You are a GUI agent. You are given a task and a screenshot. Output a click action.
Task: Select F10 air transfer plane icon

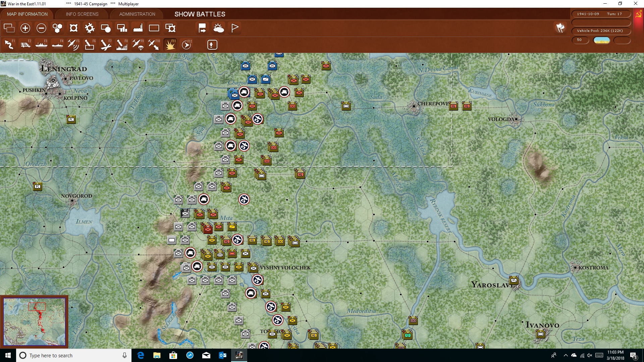click(154, 45)
